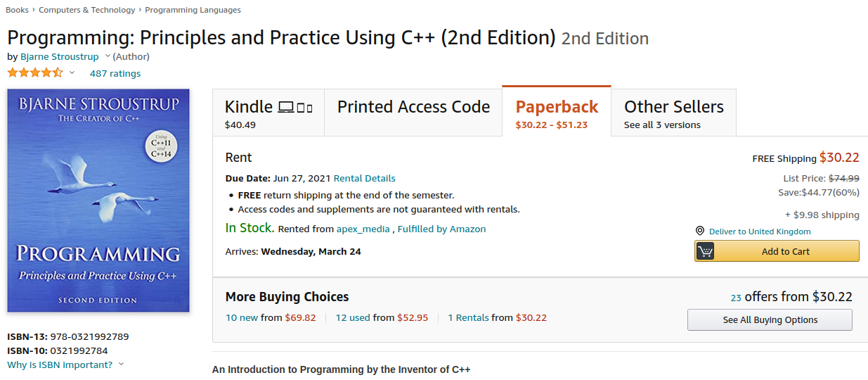Switch to the Kindle format tab

(268, 113)
